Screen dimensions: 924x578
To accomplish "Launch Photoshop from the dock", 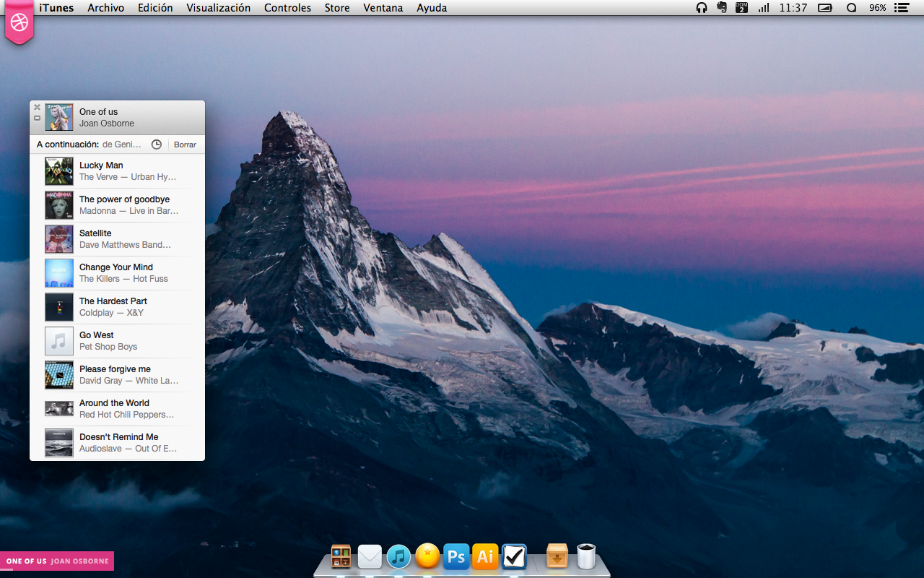I will pyautogui.click(x=456, y=556).
